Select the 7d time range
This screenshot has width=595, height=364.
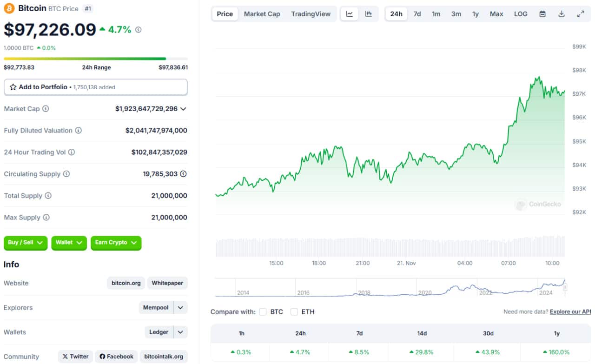coord(417,14)
